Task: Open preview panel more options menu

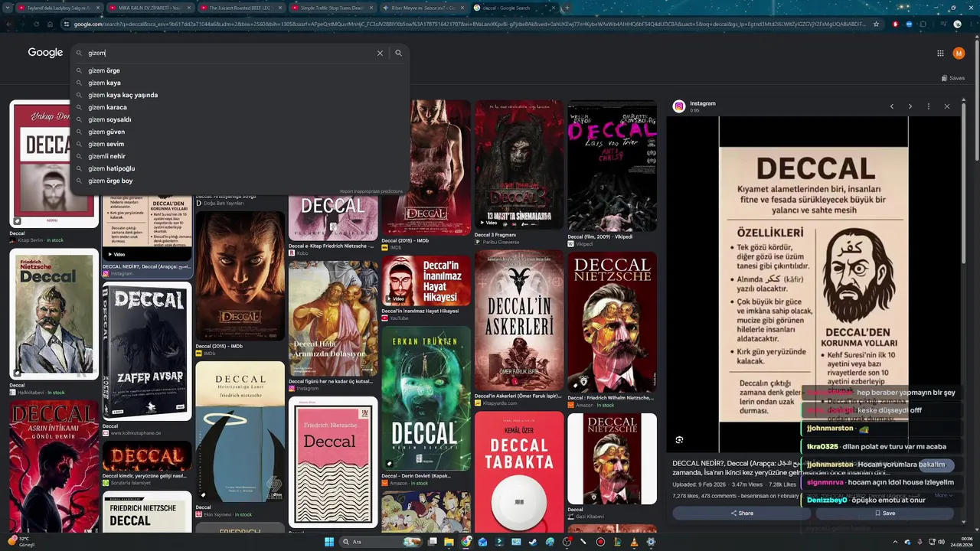Action: click(929, 106)
